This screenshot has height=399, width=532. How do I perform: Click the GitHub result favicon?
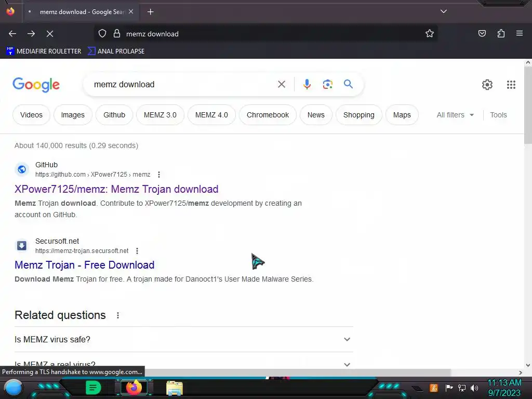tap(22, 169)
